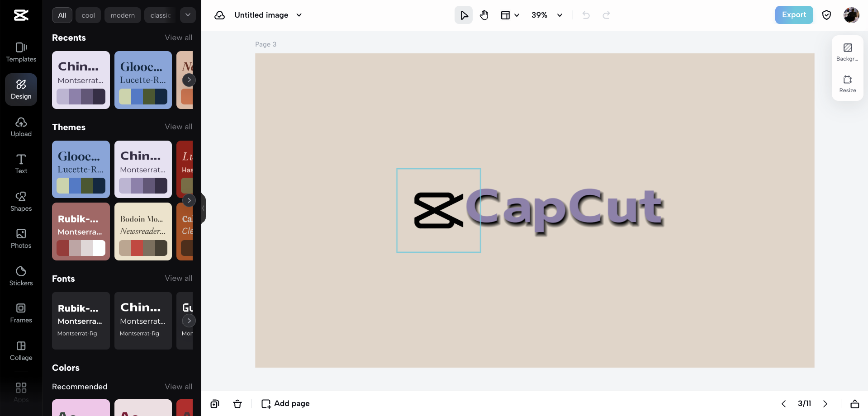This screenshot has width=868, height=416.
Task: Click the Undo arrow
Action: [586, 15]
